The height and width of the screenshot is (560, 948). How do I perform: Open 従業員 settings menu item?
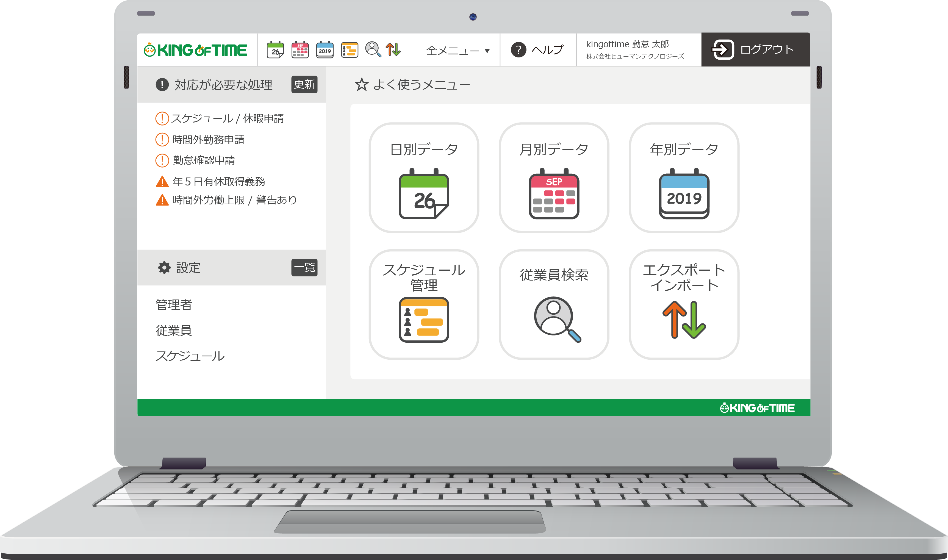click(174, 331)
